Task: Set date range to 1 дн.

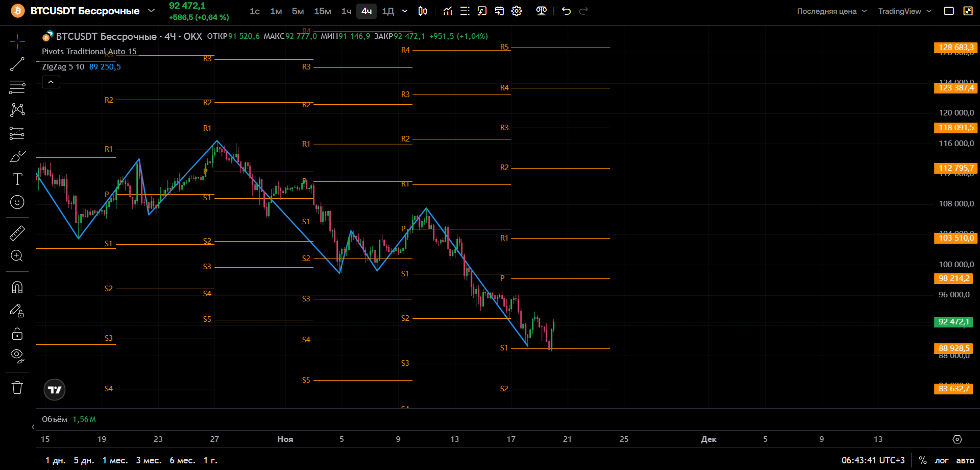Action: (x=56, y=460)
